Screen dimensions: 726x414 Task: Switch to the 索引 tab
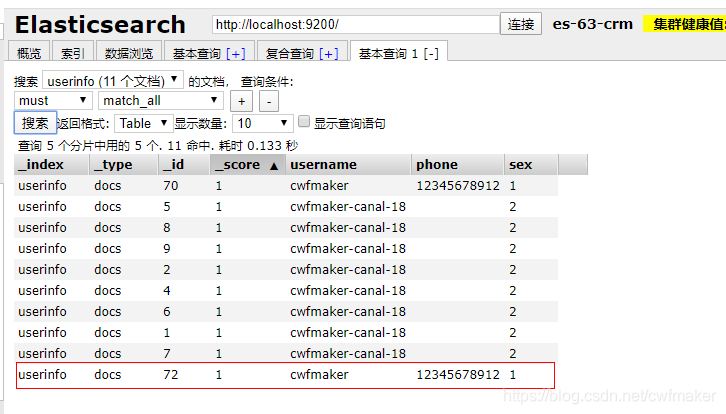73,53
